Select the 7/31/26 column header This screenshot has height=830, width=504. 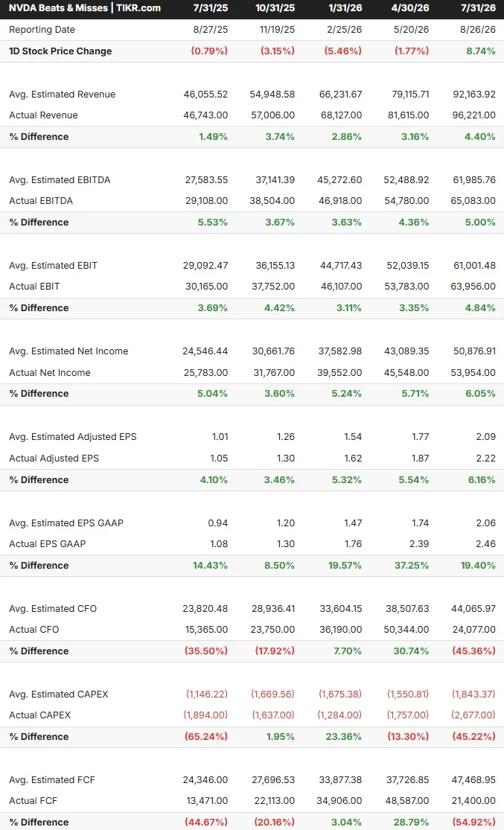coord(479,8)
